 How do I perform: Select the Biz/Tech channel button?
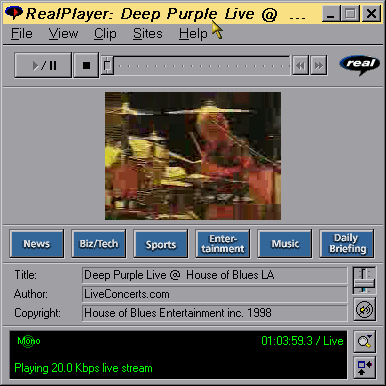tap(99, 244)
